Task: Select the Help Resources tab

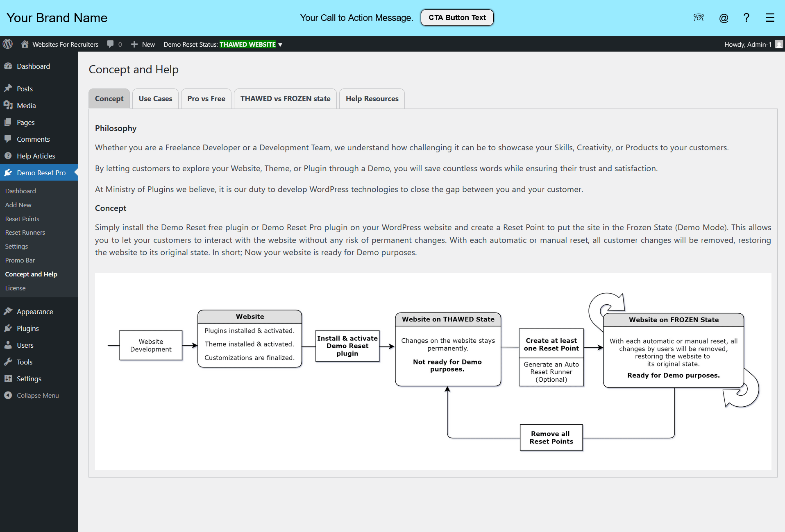Action: point(372,99)
